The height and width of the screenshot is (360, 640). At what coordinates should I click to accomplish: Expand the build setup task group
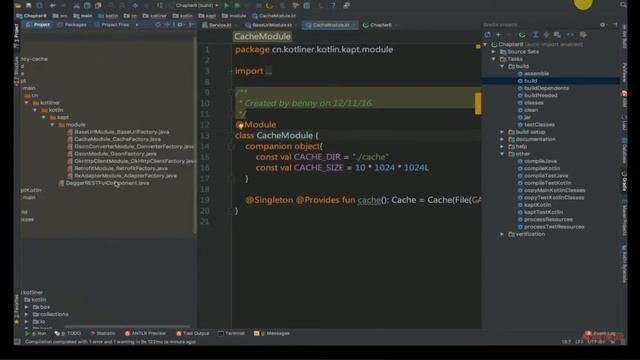pyautogui.click(x=502, y=132)
